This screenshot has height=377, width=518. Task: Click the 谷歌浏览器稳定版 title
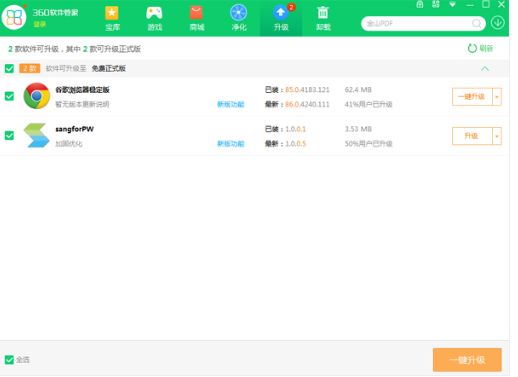pyautogui.click(x=82, y=90)
